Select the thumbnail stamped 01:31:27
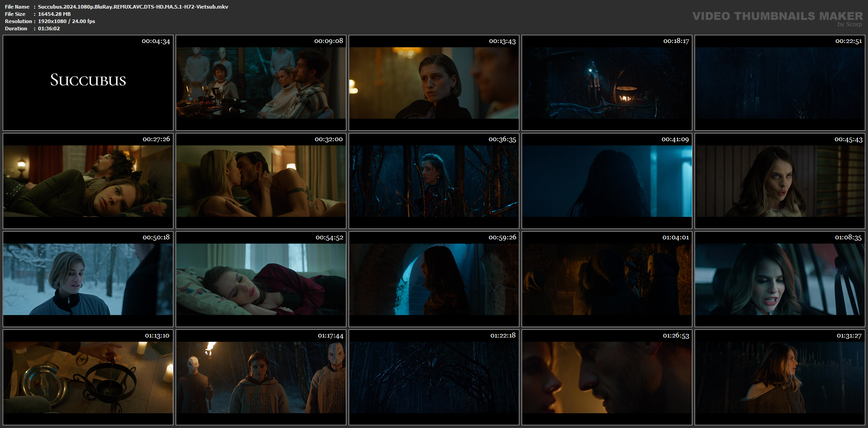Image resolution: width=868 pixels, height=428 pixels. (780, 377)
